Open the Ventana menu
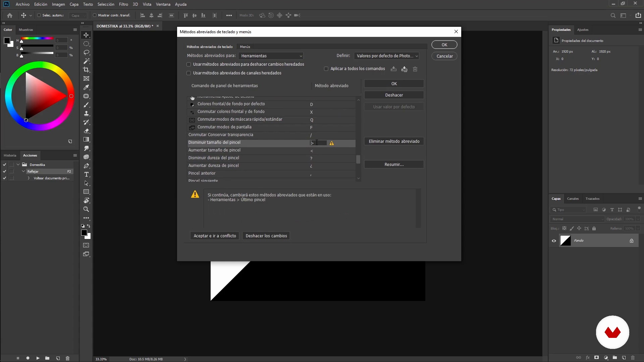The height and width of the screenshot is (362, 644). tap(163, 4)
